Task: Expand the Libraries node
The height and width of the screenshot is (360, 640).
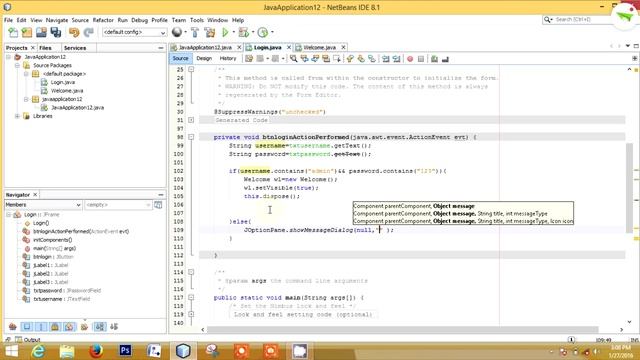Action: [17, 116]
